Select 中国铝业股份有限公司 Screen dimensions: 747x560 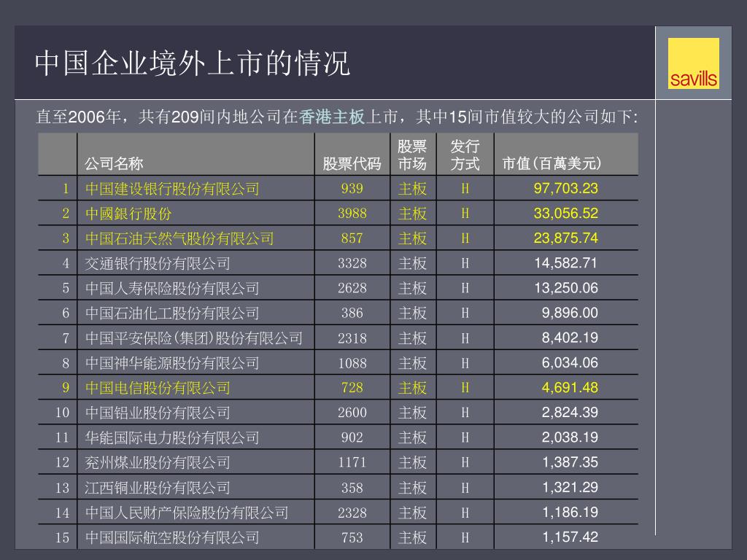coord(158,413)
